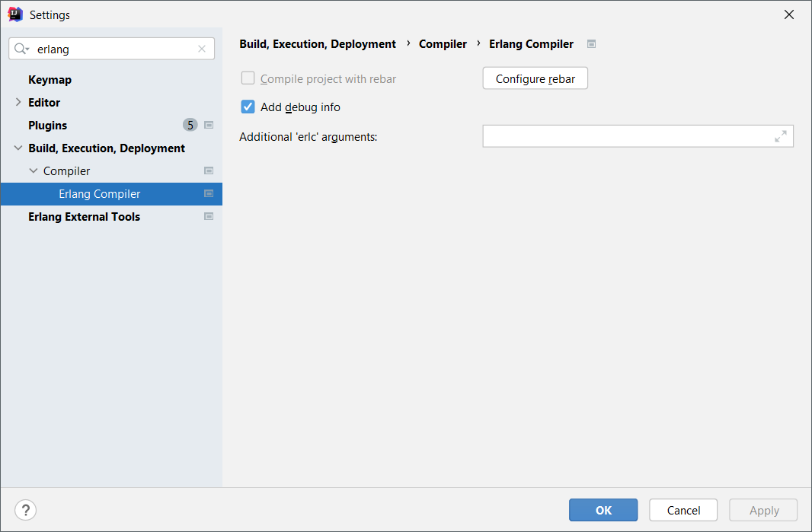The height and width of the screenshot is (532, 812).
Task: Select Erlang Compiler in the tree
Action: (111, 193)
